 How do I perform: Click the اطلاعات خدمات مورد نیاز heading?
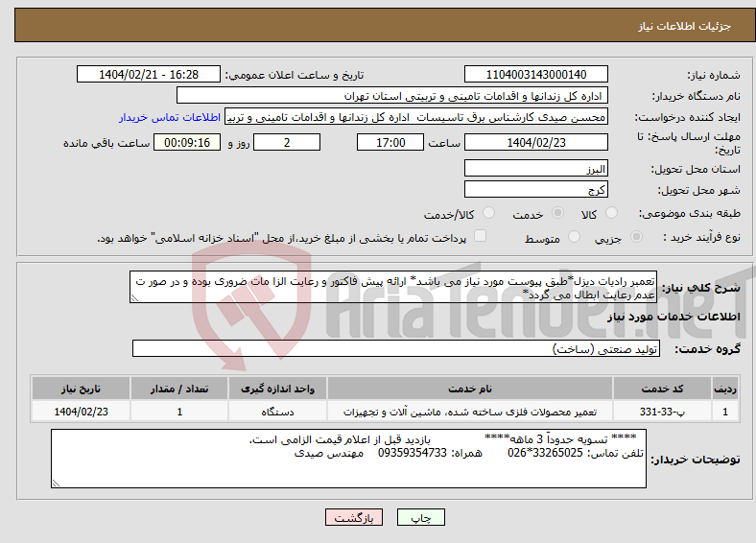[x=673, y=317]
